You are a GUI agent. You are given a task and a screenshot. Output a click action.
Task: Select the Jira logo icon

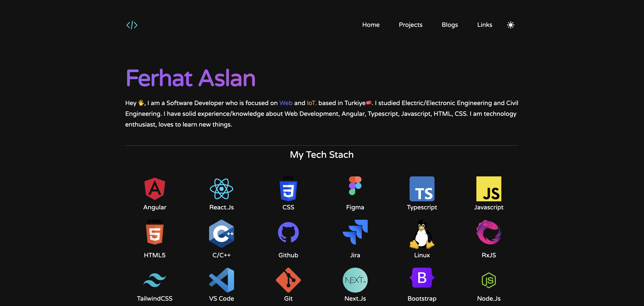point(355,232)
